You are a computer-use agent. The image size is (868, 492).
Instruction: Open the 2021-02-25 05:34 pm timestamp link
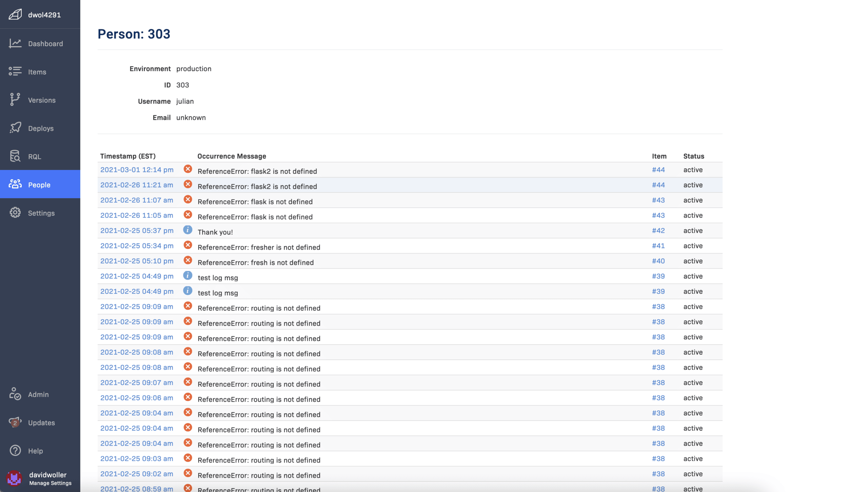click(x=137, y=246)
